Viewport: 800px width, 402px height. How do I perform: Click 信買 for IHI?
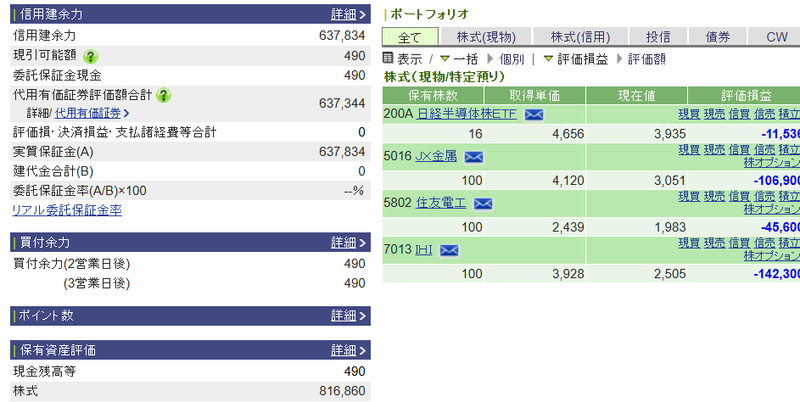point(739,243)
